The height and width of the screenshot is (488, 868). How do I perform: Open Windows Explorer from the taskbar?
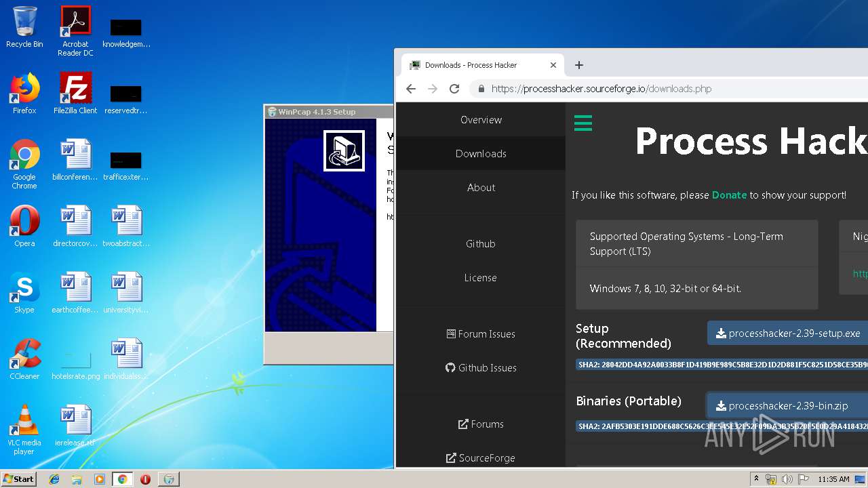click(x=77, y=479)
